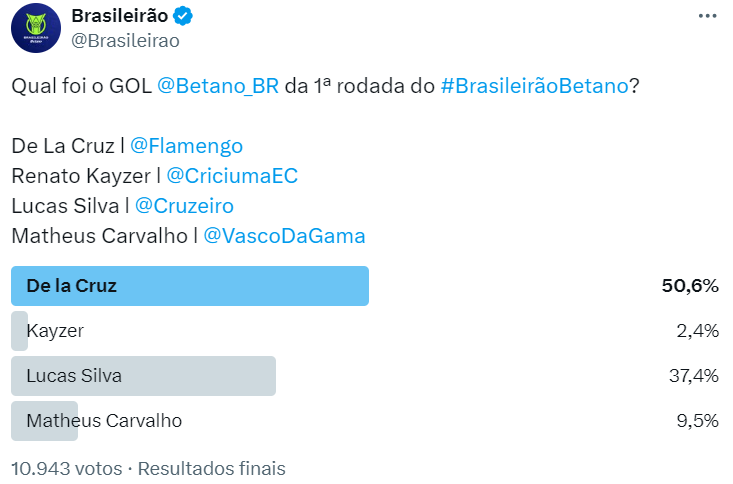Click the 50,6% result percentage

(x=690, y=286)
